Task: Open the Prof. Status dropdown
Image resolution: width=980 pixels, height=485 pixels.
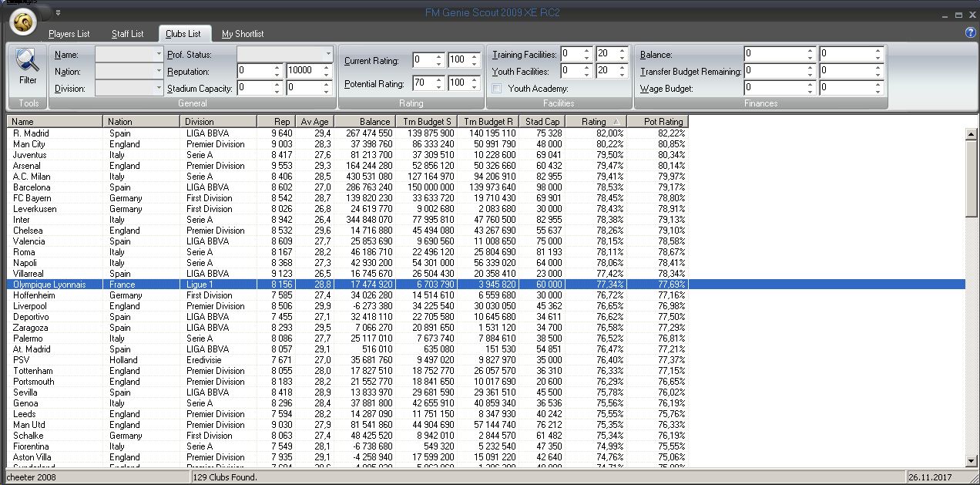Action: click(328, 55)
